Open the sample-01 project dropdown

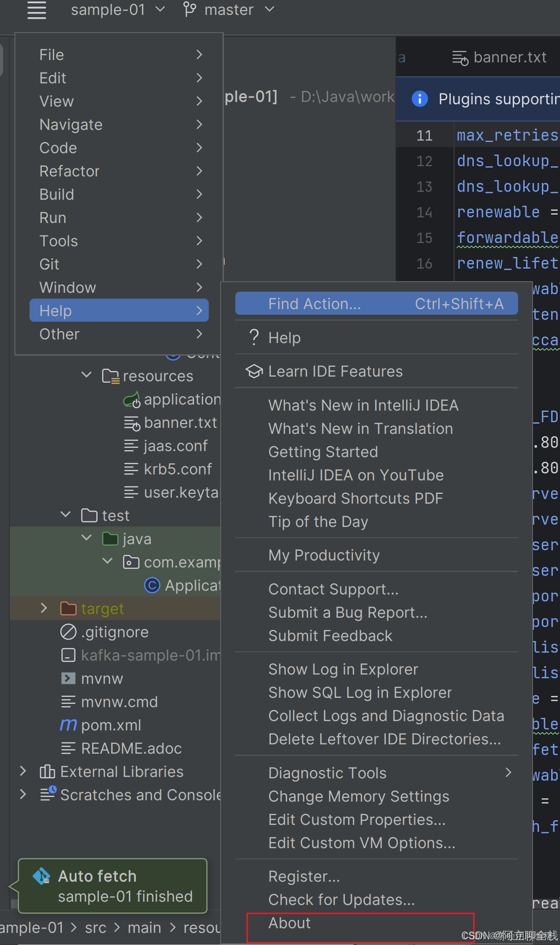(x=118, y=10)
